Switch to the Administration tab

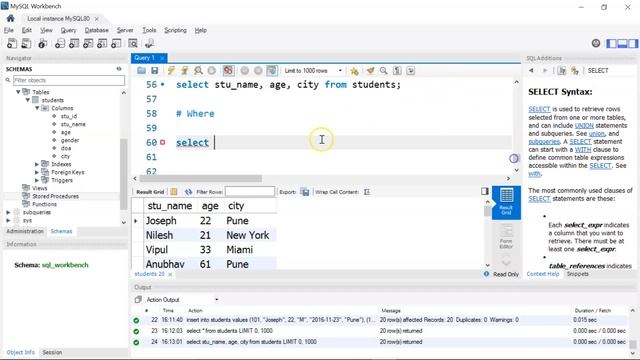tap(25, 231)
